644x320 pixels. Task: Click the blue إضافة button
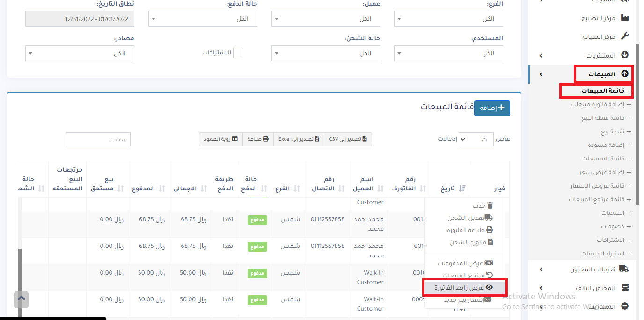coord(492,108)
